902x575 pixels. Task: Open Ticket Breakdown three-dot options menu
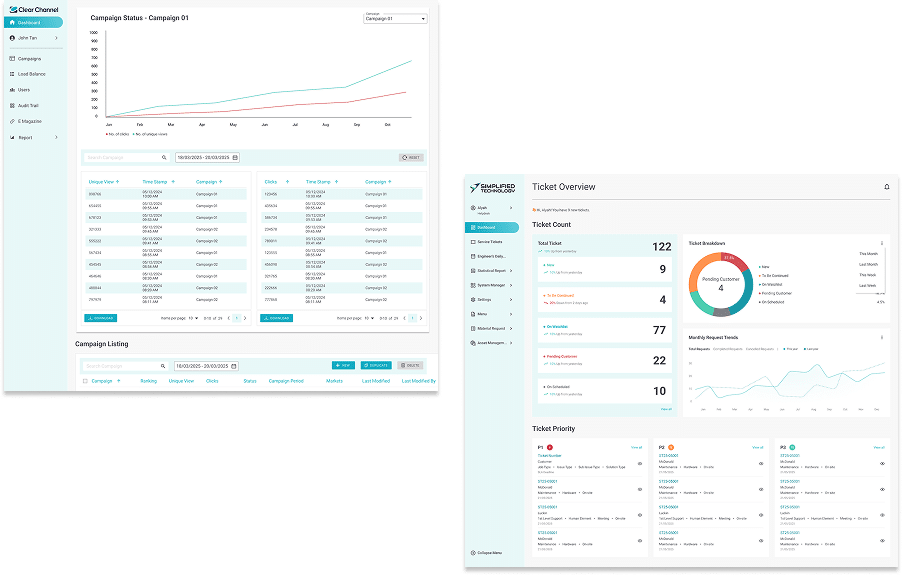(x=881, y=242)
